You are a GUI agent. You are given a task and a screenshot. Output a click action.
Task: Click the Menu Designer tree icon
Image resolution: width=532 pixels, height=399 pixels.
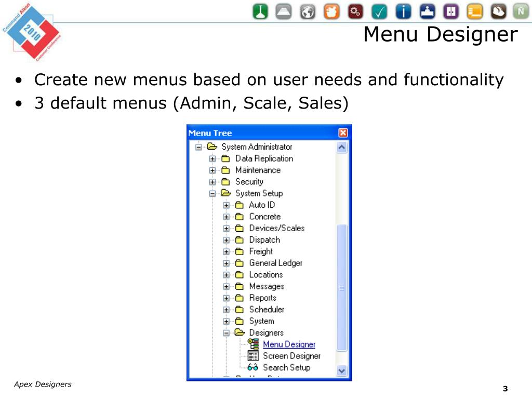pos(253,344)
